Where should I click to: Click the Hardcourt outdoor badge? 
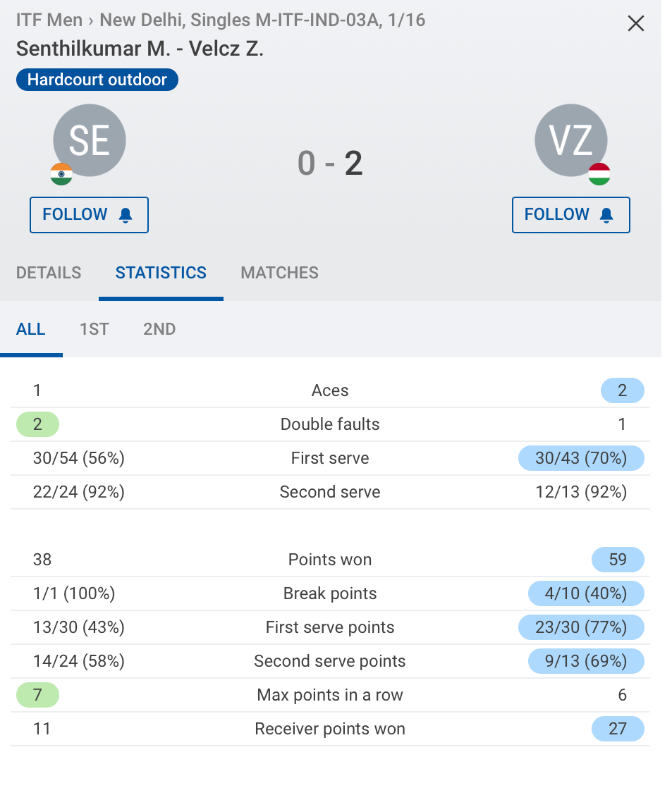coord(97,80)
